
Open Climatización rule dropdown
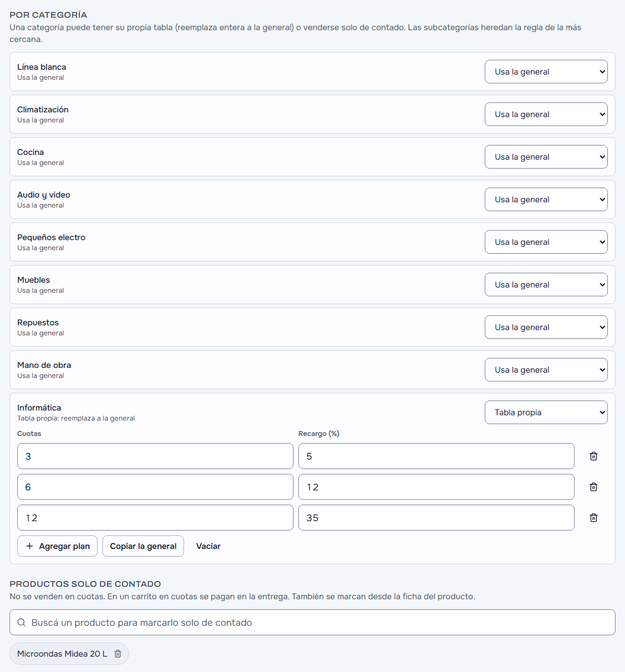pos(546,114)
